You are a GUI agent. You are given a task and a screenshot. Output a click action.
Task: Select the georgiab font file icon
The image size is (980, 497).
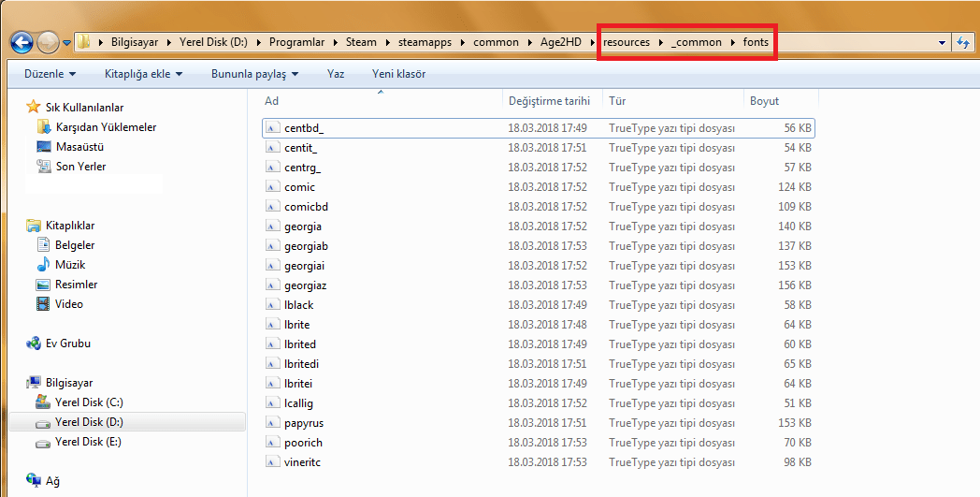(272, 246)
